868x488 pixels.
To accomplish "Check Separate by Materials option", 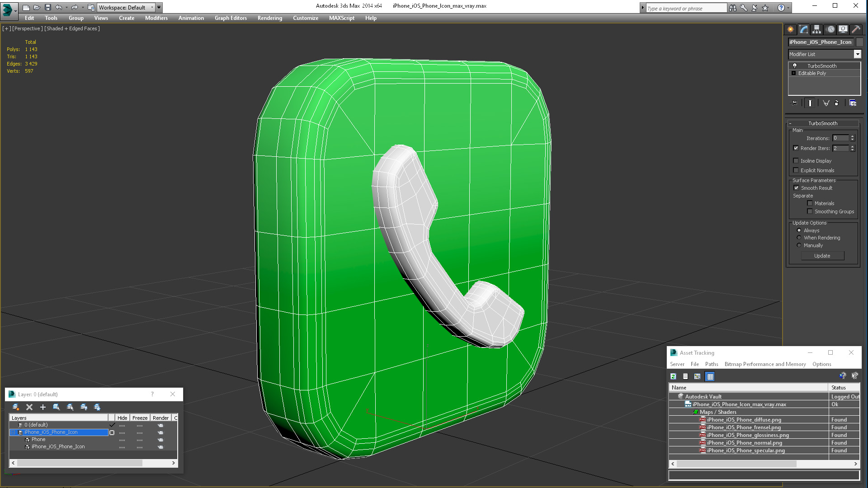I will point(810,203).
